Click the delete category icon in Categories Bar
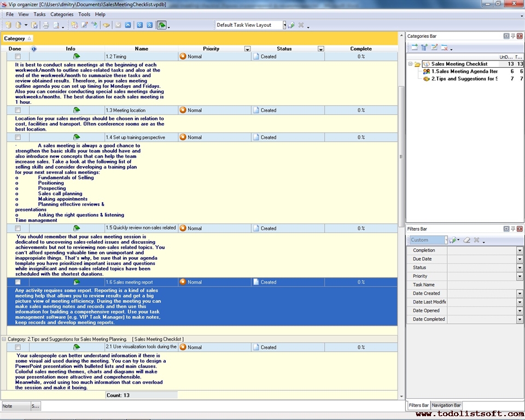 click(444, 48)
